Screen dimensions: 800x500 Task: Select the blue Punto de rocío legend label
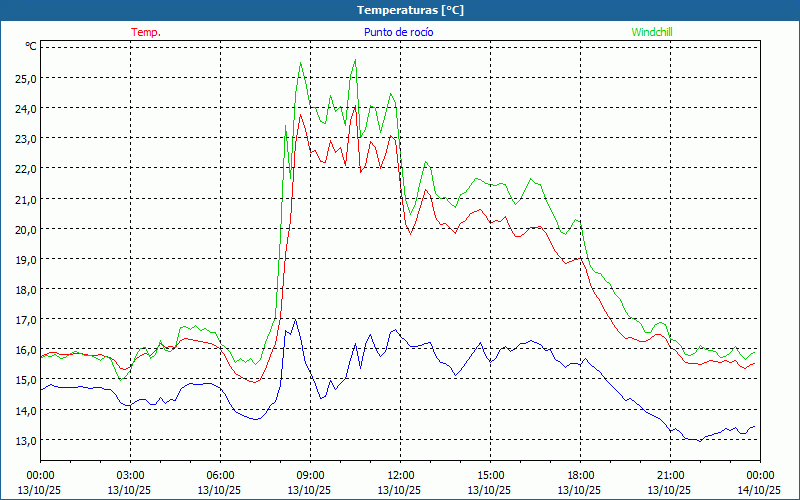398,32
